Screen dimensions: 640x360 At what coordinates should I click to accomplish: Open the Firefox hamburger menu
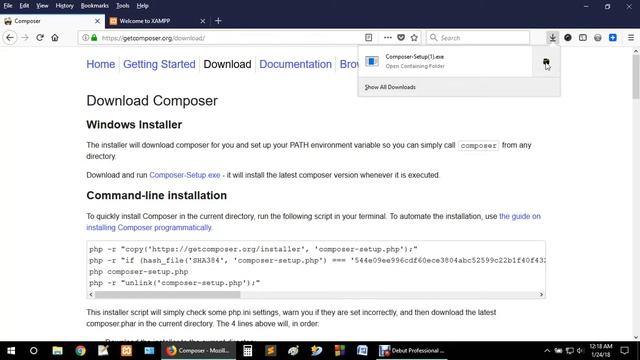[631, 38]
